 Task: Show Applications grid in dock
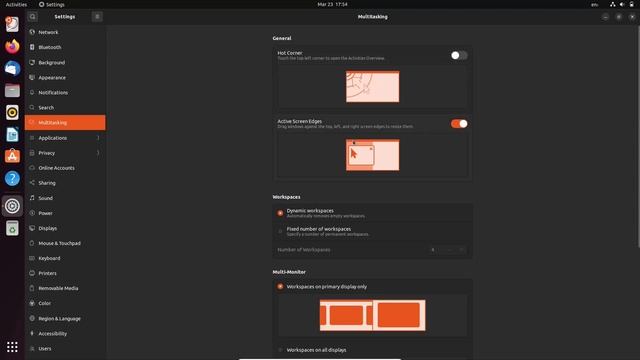tap(12, 347)
